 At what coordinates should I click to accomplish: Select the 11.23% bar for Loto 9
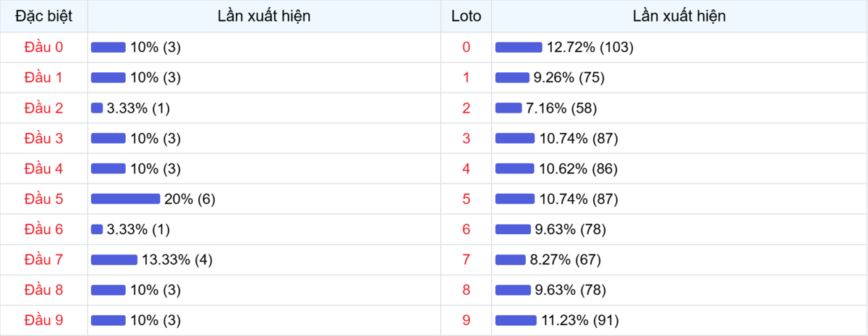pos(516,320)
